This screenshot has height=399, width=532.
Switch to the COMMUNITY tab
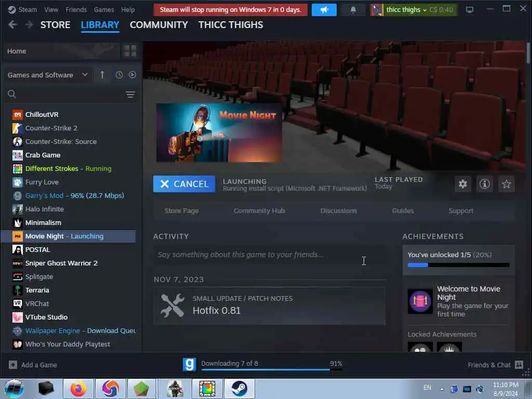[x=159, y=25]
